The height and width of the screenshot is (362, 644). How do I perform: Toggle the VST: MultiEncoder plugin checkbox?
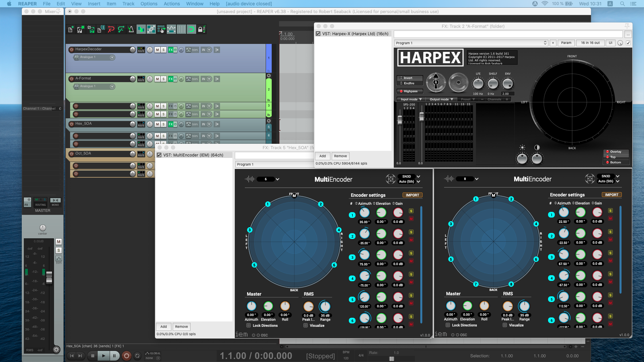(159, 155)
